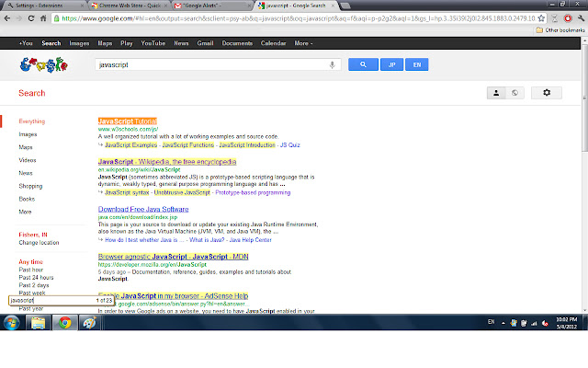Click the green secure lock icon
The image size is (588, 368).
point(57,18)
